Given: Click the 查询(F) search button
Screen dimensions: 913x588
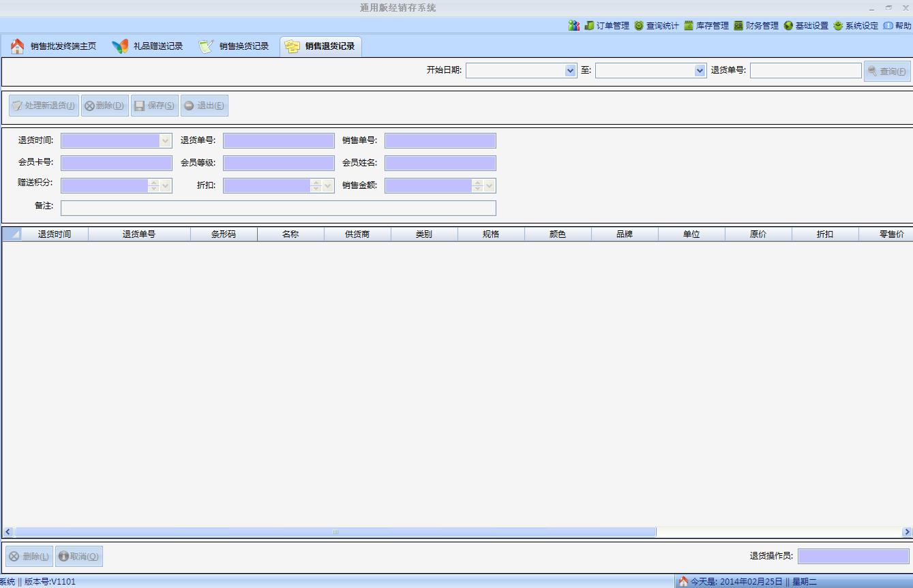Looking at the screenshot, I should tap(887, 72).
